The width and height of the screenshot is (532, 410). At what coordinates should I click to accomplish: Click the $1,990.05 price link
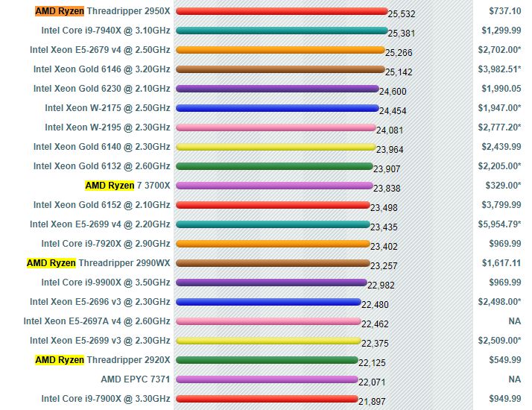click(x=501, y=89)
